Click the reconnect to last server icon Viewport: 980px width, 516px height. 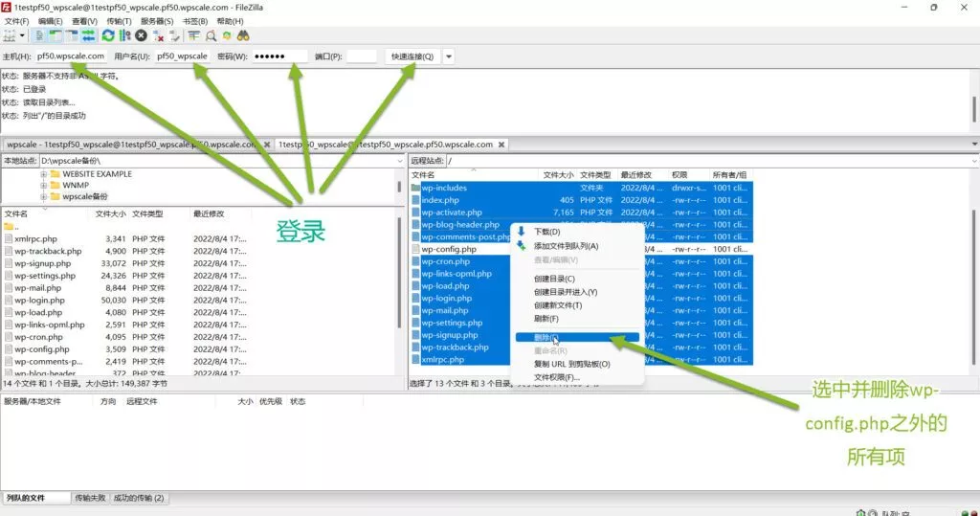(174, 35)
